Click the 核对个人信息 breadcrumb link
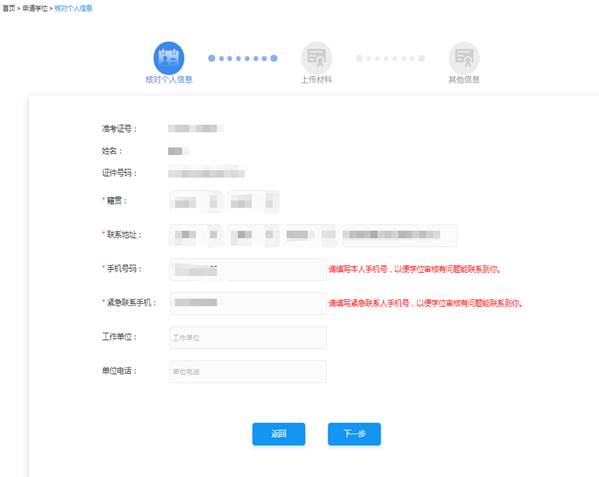 point(73,8)
